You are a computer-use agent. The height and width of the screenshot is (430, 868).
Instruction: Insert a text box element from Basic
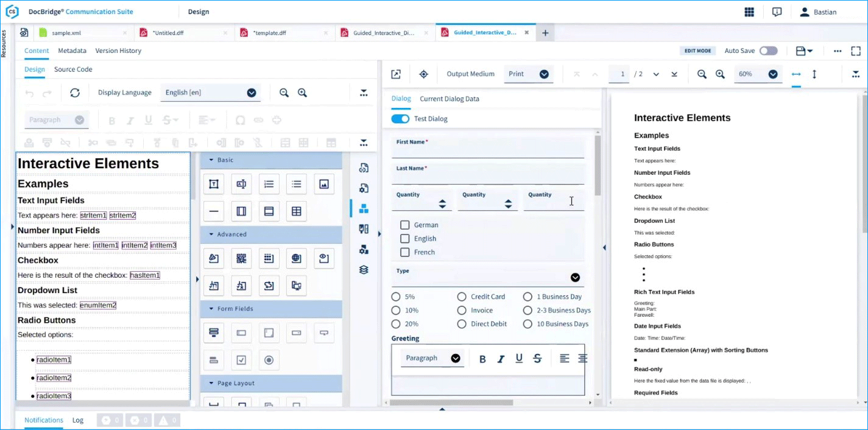click(214, 184)
